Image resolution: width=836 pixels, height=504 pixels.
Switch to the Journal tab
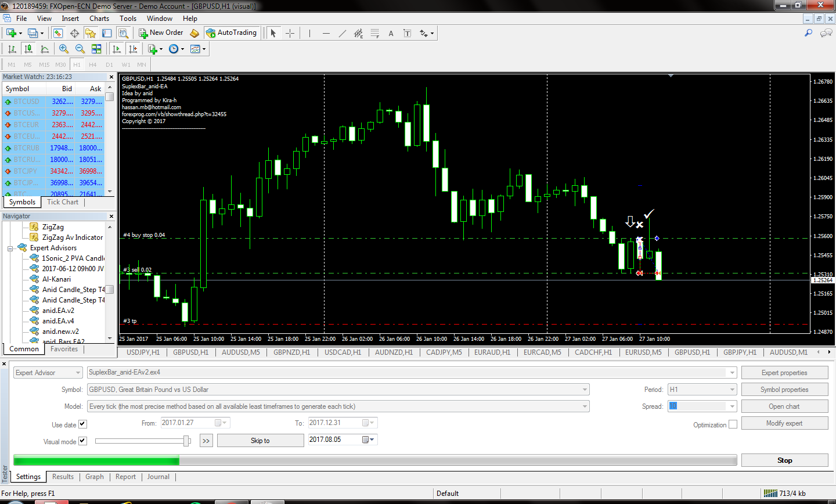click(158, 477)
